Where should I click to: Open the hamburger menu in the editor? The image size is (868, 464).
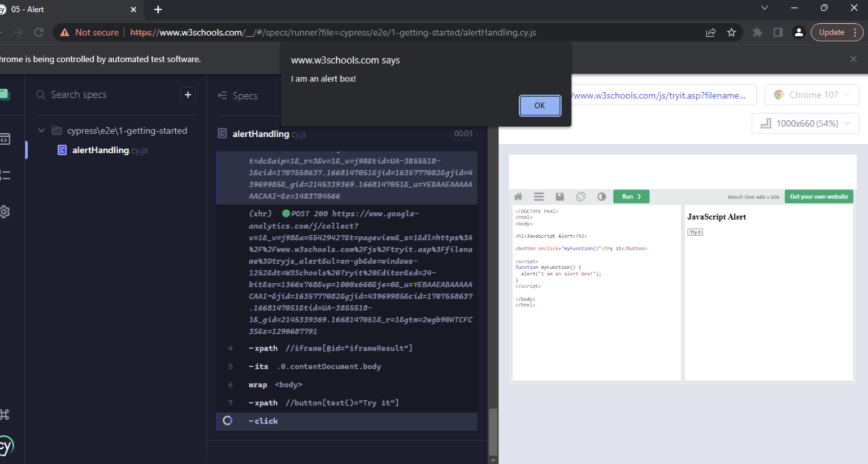(x=539, y=196)
